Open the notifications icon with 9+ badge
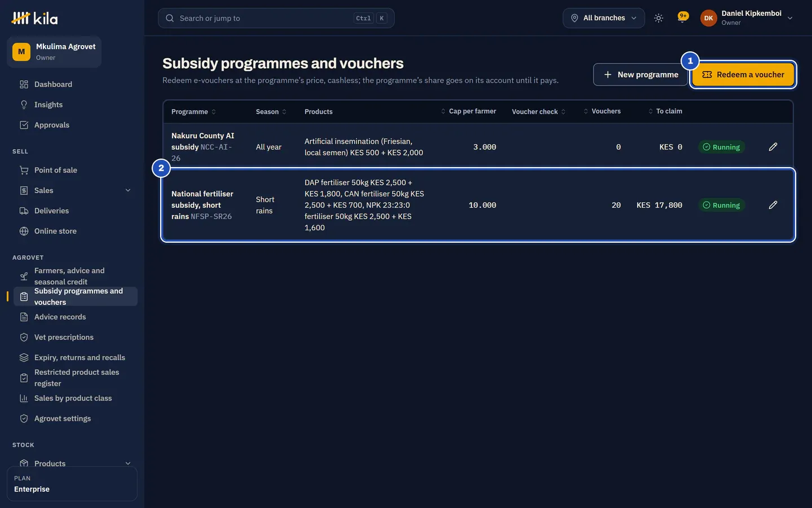This screenshot has height=508, width=812. 683,17
